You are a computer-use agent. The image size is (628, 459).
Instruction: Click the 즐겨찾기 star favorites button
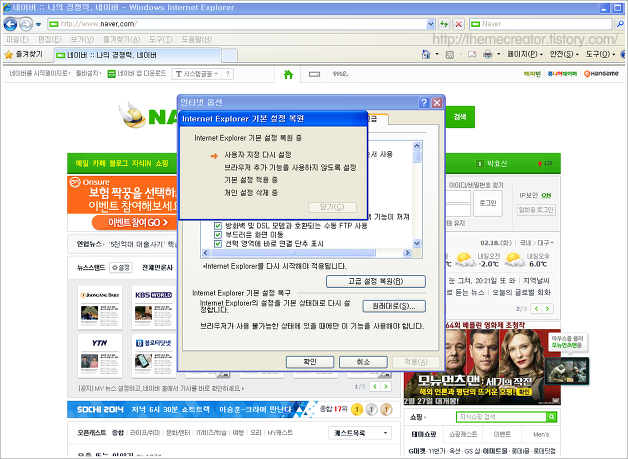pos(24,54)
